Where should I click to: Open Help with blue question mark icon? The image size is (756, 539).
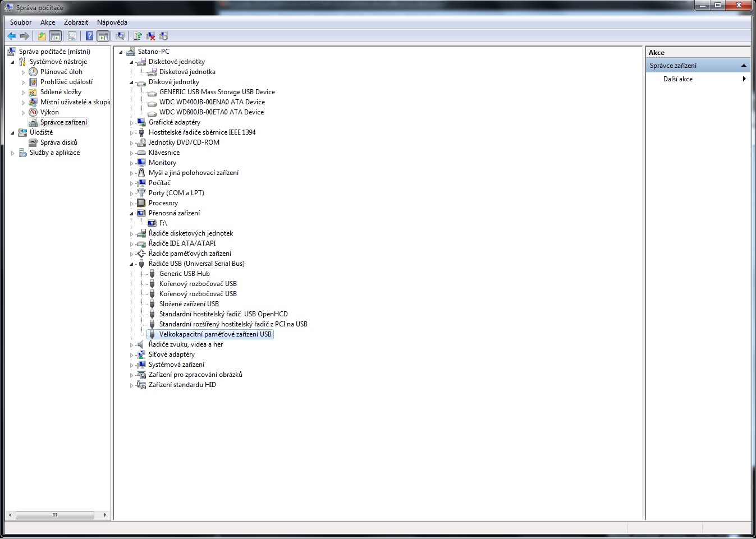coord(89,36)
